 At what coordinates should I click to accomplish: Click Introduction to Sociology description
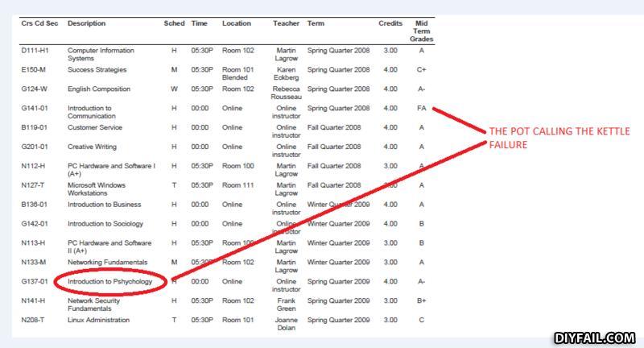(105, 224)
